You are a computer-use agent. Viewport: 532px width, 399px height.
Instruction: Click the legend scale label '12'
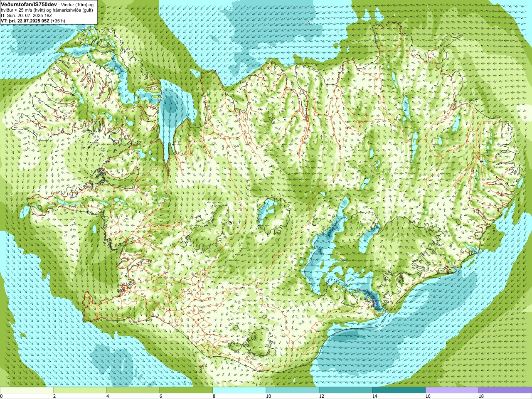(x=321, y=397)
